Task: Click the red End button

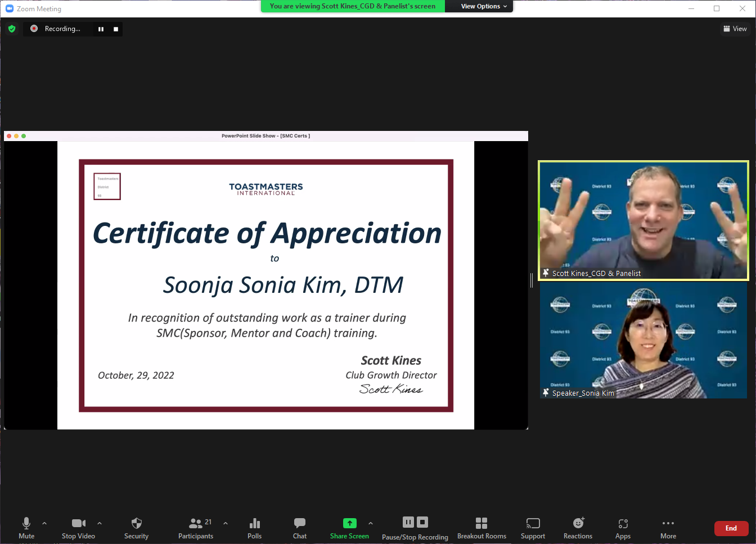Action: [x=731, y=528]
